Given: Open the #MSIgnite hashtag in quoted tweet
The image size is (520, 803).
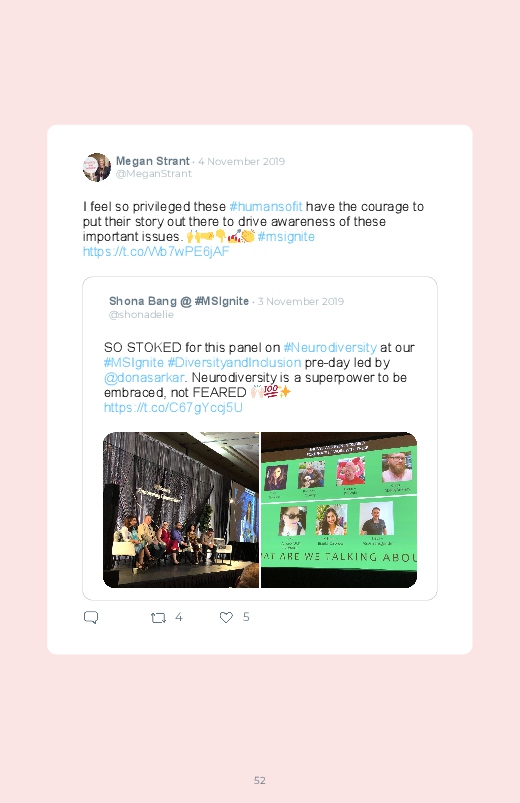Looking at the screenshot, I should tap(134, 363).
